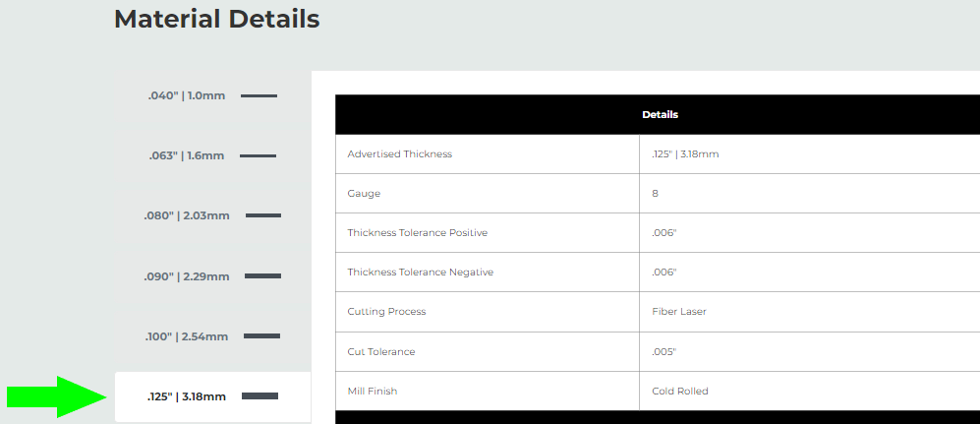Screen dimensions: 980x424
Task: Click the thickness bar icon beside .080"
Action: coord(262,215)
